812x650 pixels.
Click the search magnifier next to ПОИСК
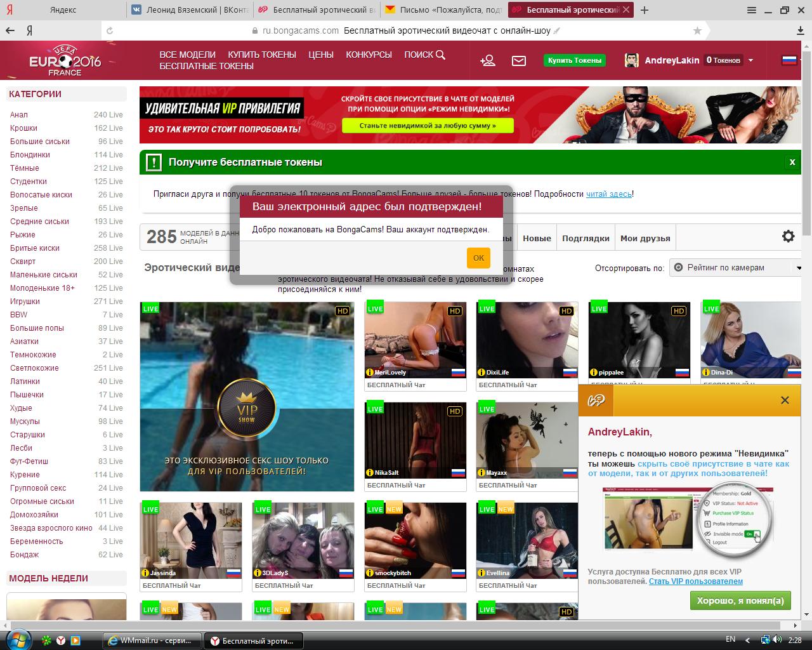click(441, 55)
